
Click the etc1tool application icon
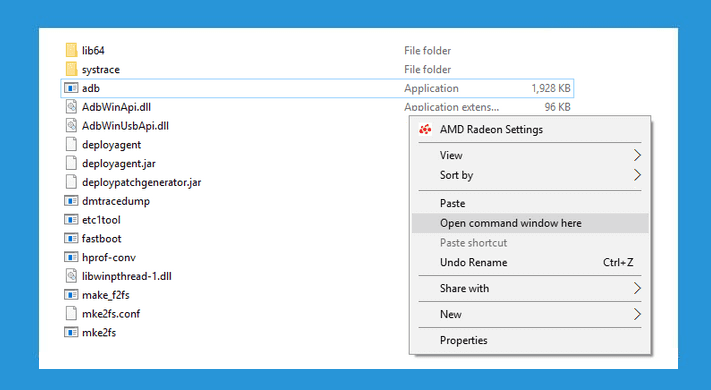pos(71,220)
